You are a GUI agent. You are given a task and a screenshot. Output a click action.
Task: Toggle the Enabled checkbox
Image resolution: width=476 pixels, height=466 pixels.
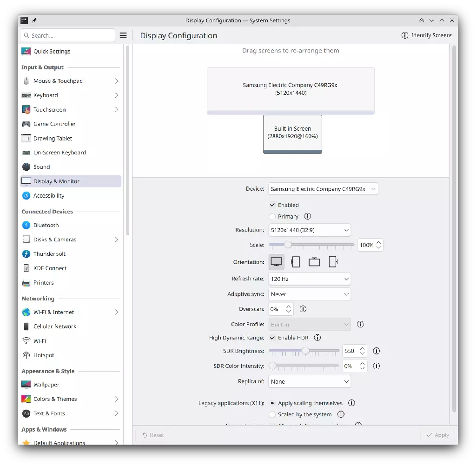272,205
